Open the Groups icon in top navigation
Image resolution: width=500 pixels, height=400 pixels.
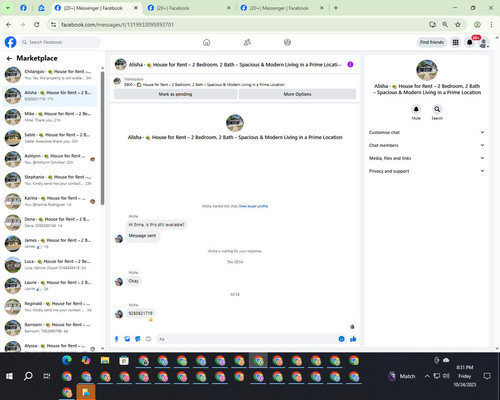tap(287, 42)
